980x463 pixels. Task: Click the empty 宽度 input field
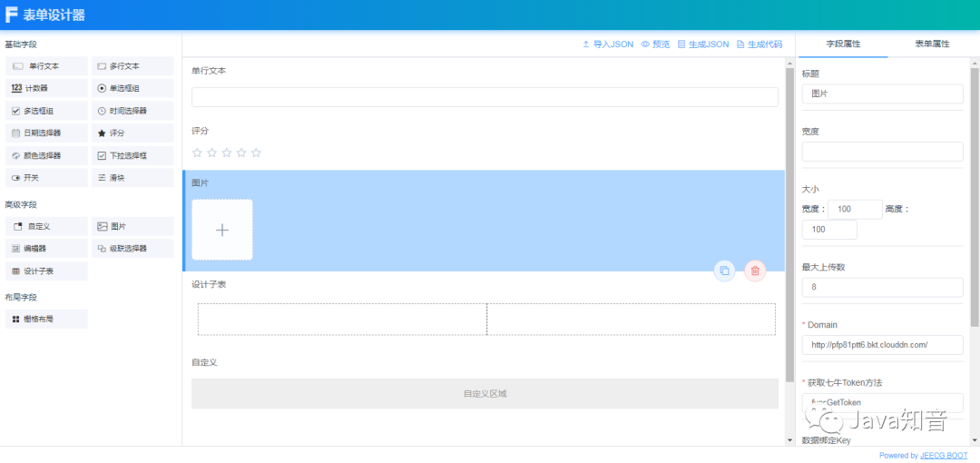pyautogui.click(x=883, y=152)
